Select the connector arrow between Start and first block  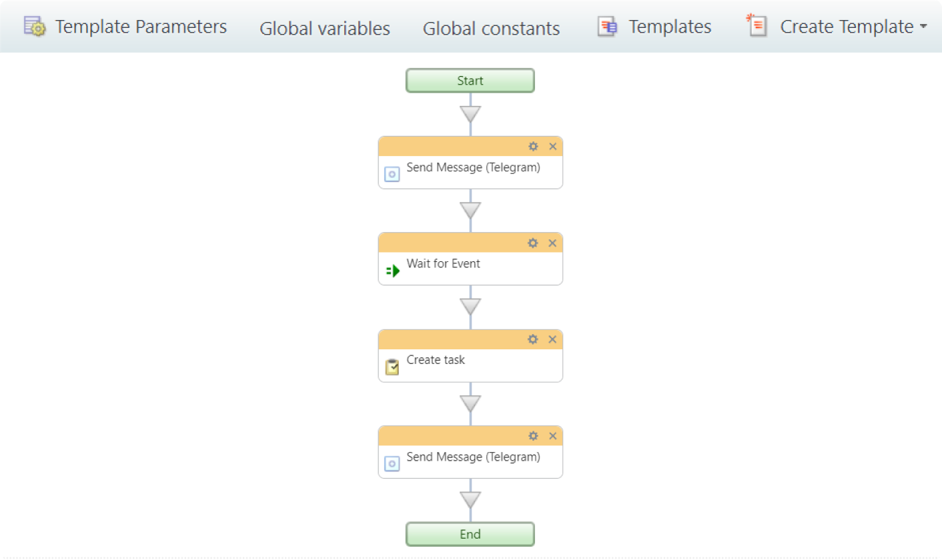(470, 113)
